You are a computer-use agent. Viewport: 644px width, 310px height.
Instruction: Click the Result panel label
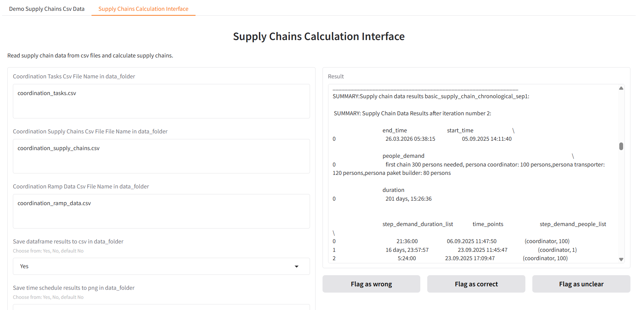(336, 76)
